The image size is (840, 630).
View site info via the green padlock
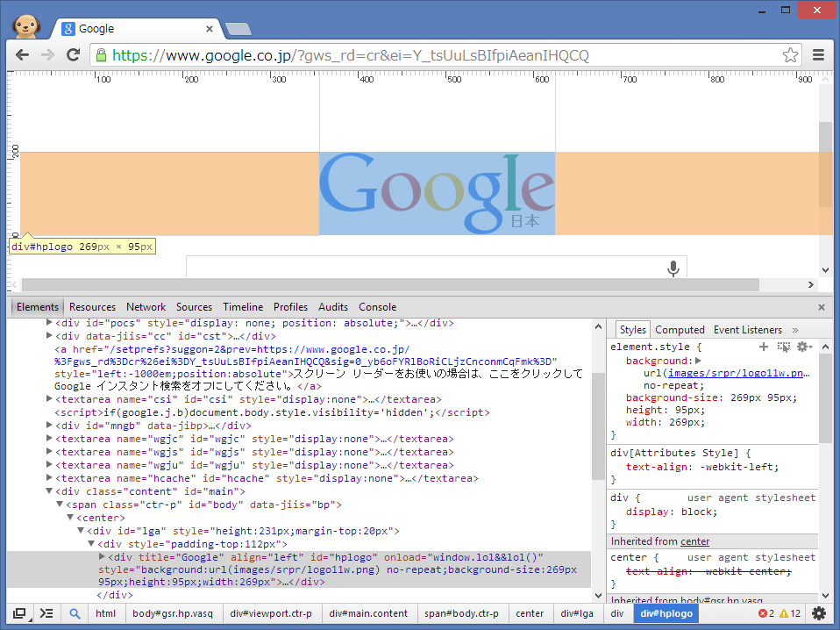tap(101, 54)
